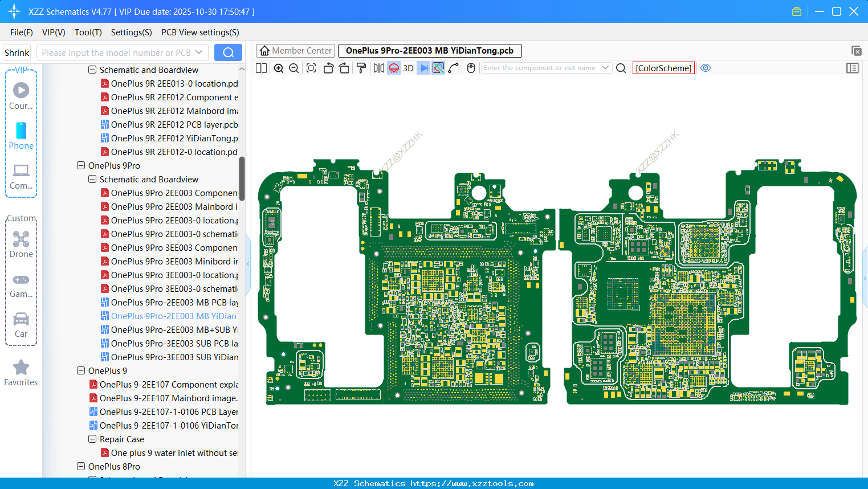This screenshot has height=489, width=868.
Task: Toggle the split view layout icon
Action: click(262, 68)
